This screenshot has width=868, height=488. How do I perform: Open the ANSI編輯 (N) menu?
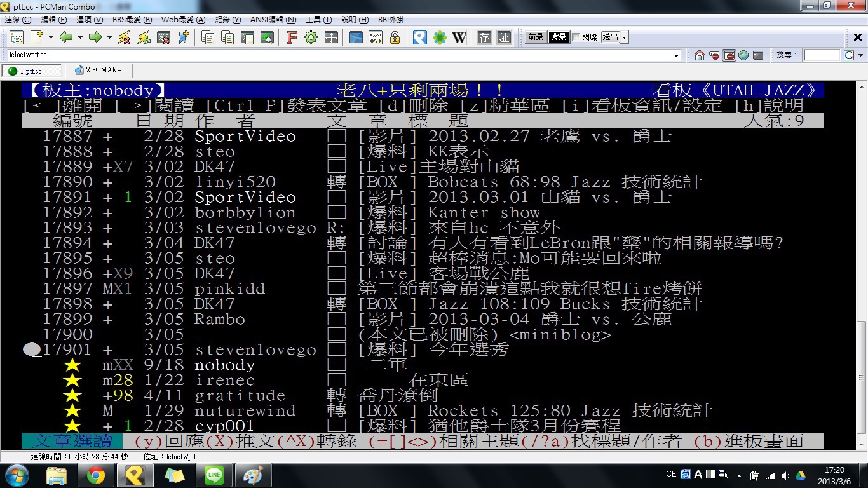(x=273, y=20)
